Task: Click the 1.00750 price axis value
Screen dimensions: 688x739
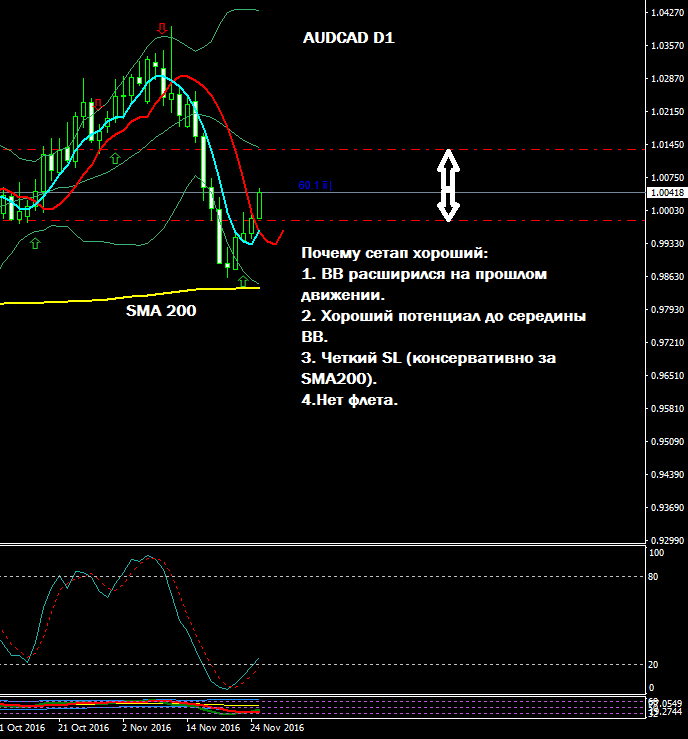Action: point(667,178)
